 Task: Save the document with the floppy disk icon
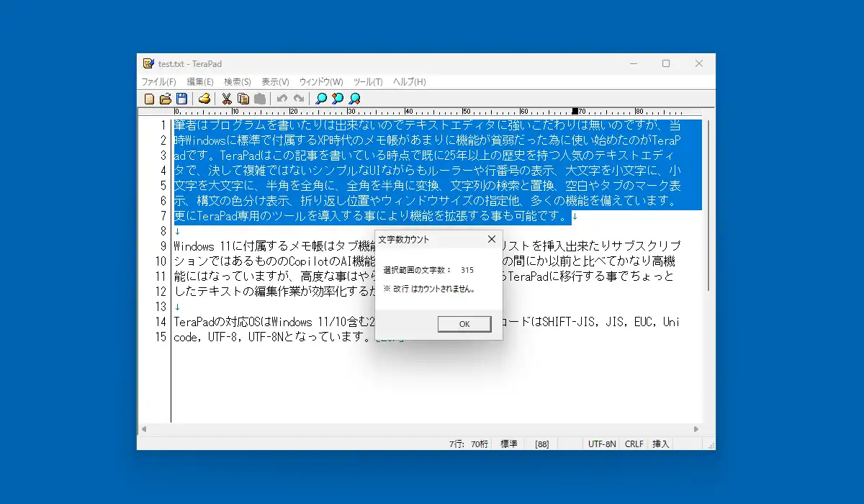click(x=182, y=99)
